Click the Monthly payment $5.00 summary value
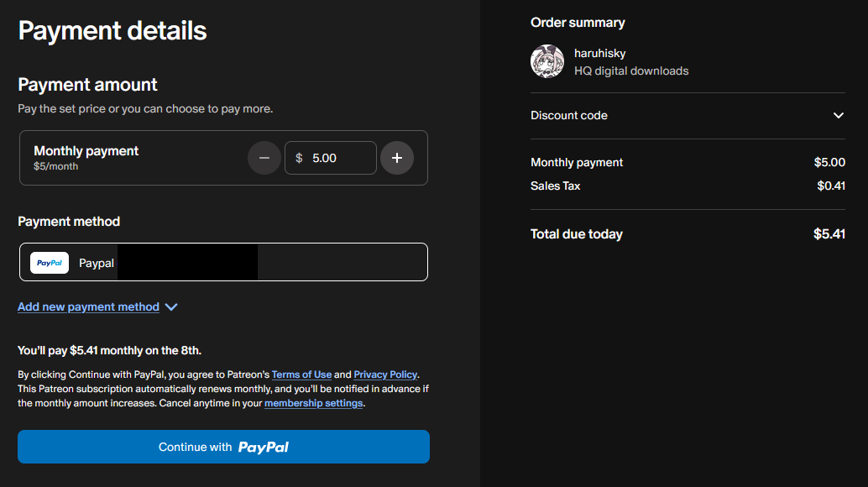Screen dimensions: 868x487 (x=829, y=162)
